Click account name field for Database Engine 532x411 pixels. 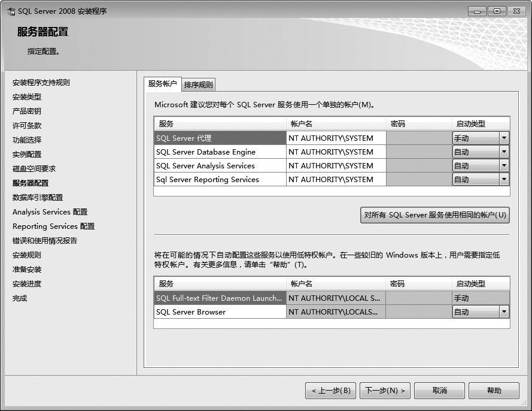coord(336,152)
